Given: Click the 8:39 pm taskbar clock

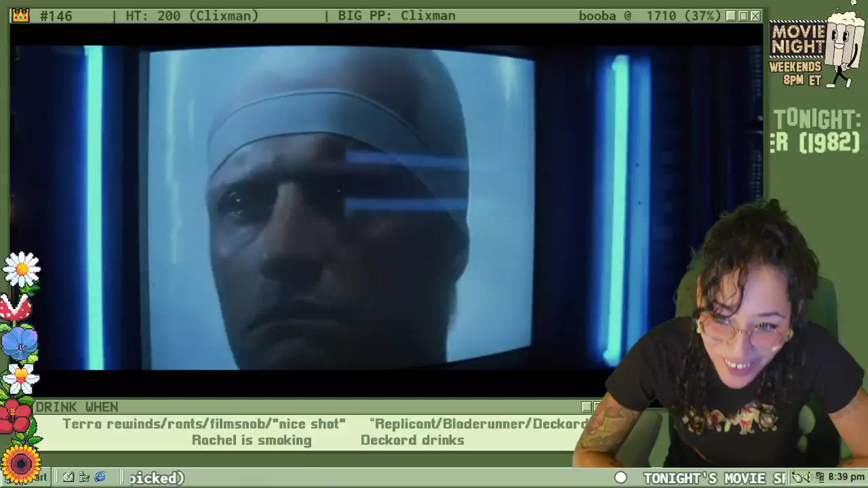Looking at the screenshot, I should point(846,477).
